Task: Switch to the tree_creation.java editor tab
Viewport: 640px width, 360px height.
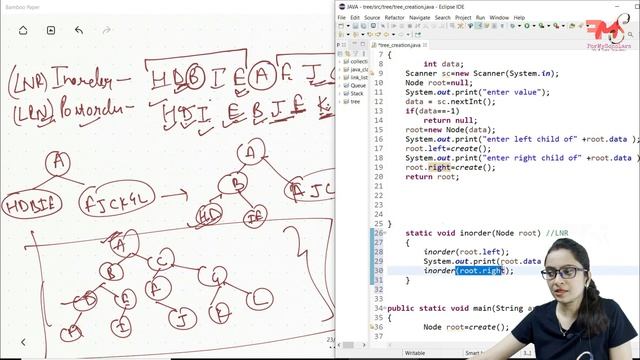Action: click(x=399, y=45)
